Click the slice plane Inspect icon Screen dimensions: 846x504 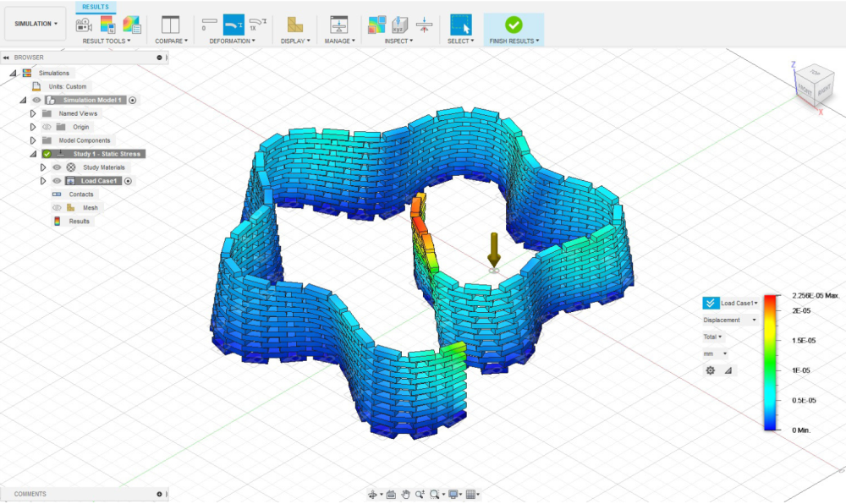424,25
